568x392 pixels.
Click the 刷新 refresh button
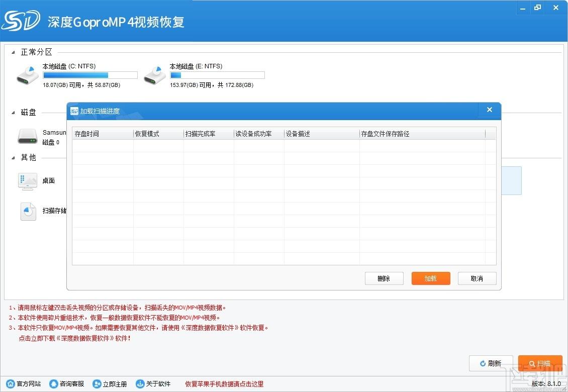click(491, 363)
